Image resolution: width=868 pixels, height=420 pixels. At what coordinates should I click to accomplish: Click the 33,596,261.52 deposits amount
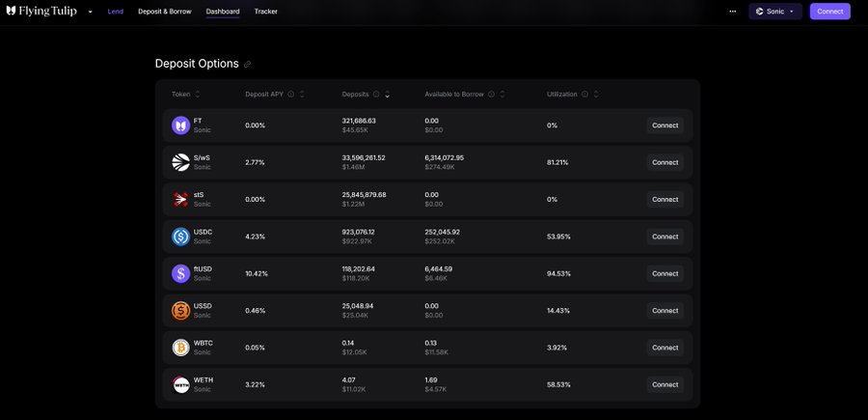tap(364, 158)
